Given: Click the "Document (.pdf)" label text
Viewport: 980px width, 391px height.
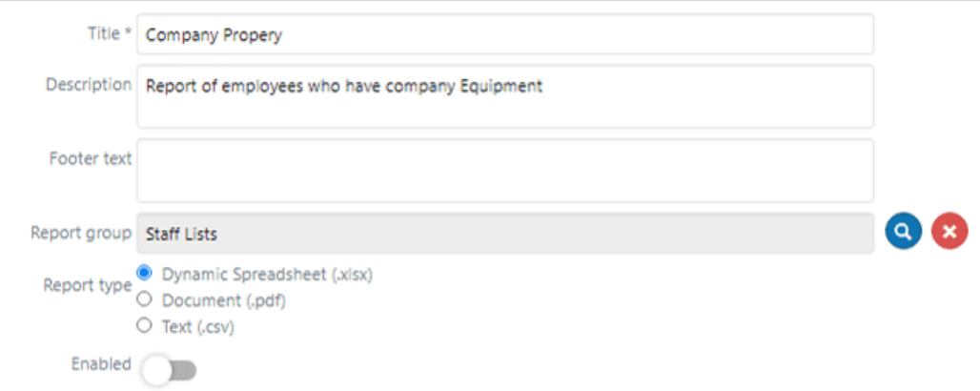Looking at the screenshot, I should pyautogui.click(x=224, y=300).
